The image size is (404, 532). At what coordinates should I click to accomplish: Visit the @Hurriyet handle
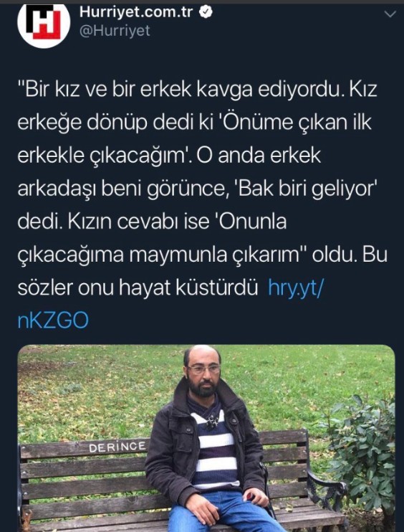115,31
